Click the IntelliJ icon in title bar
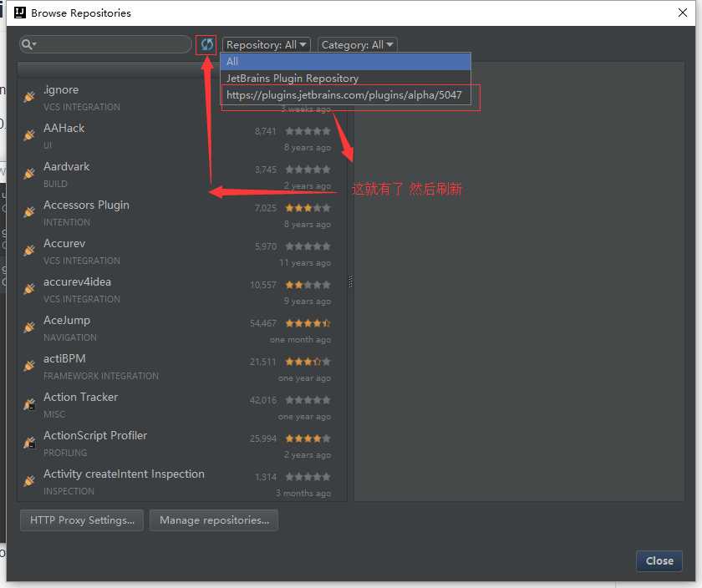702x588 pixels. tap(20, 13)
